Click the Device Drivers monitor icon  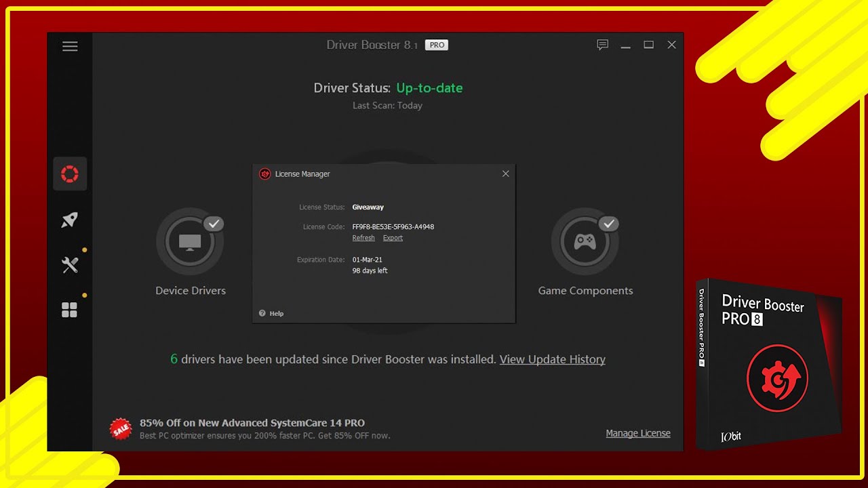(x=190, y=242)
